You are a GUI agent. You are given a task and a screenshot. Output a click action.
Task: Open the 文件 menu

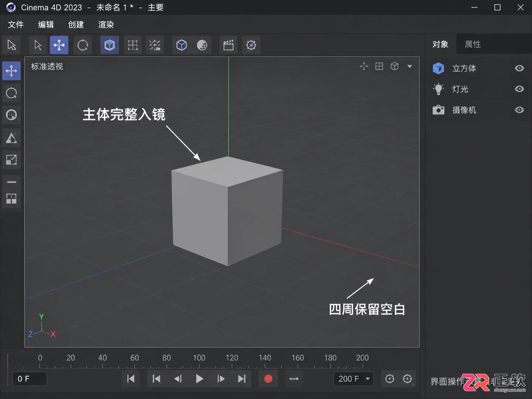pyautogui.click(x=16, y=25)
